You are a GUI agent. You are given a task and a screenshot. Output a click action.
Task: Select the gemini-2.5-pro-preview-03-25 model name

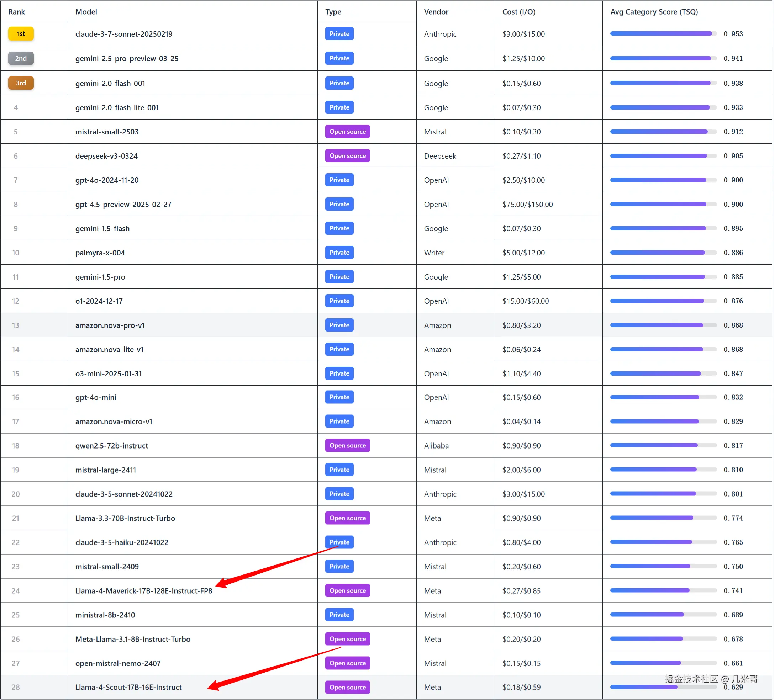[127, 58]
